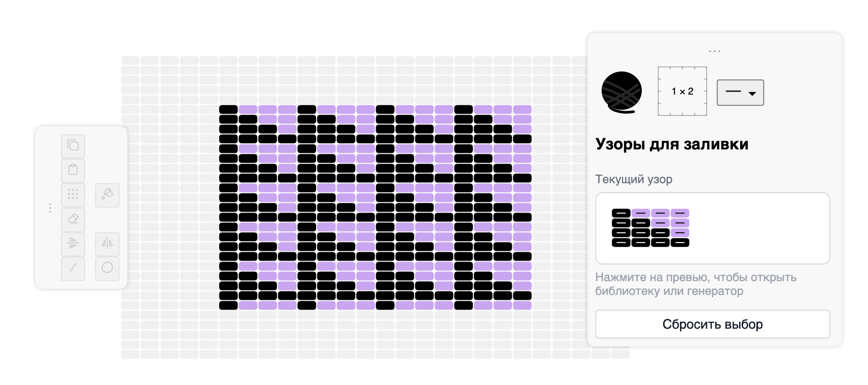Click the mirror horizontal icon
Screen dimensions: 868x385
(107, 243)
